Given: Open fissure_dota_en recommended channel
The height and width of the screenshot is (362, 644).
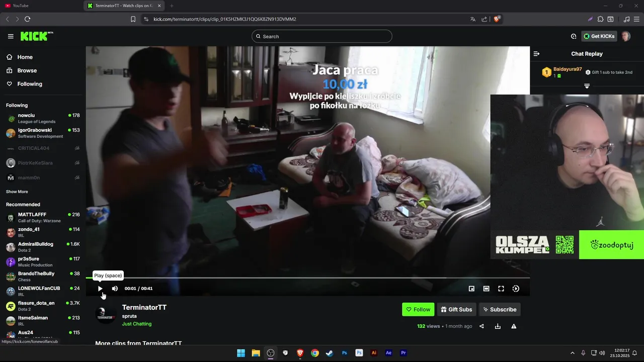Looking at the screenshot, I should 43,306.
